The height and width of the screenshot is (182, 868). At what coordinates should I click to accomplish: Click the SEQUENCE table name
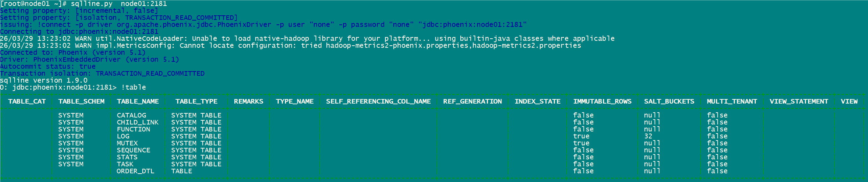pos(133,150)
